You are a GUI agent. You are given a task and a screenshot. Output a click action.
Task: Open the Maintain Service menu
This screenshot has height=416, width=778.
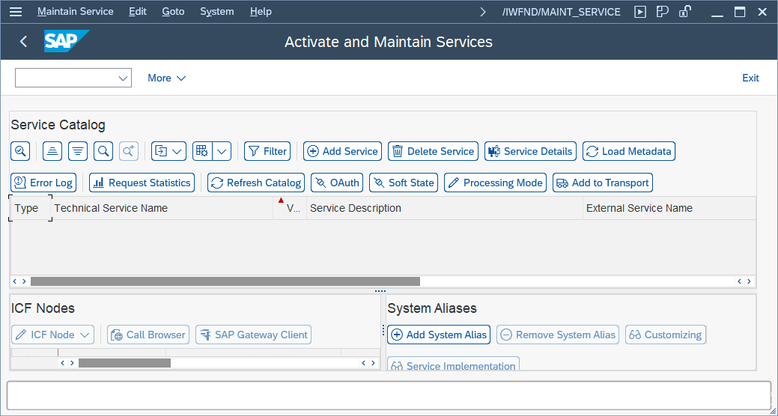(76, 12)
